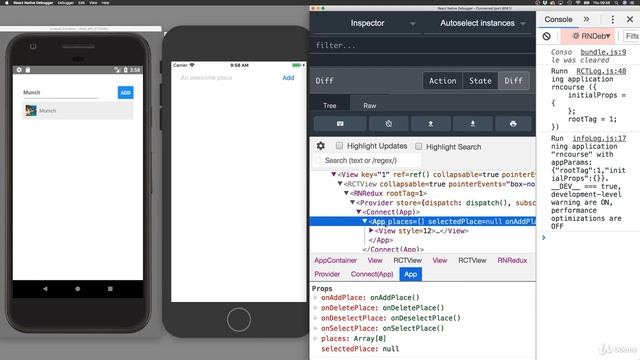This screenshot has height=360, width=640.
Task: Close the DevTools console panel
Action: [x=630, y=19]
